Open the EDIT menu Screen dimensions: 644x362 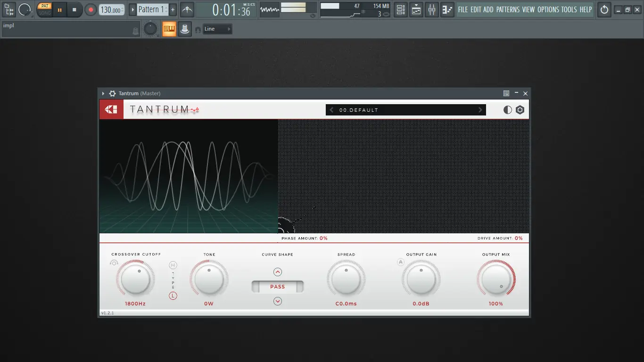click(x=476, y=9)
